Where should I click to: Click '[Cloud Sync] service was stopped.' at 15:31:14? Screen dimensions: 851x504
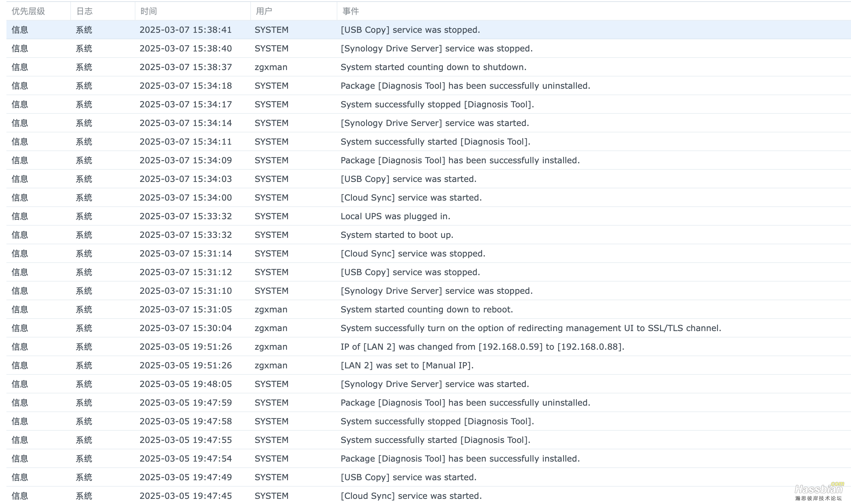[413, 254]
